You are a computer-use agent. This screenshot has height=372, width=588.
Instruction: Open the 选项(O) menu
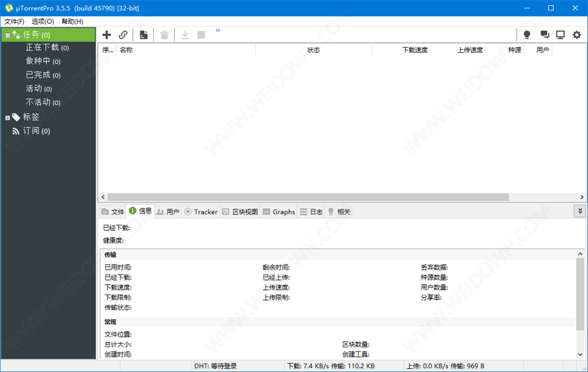[42, 22]
